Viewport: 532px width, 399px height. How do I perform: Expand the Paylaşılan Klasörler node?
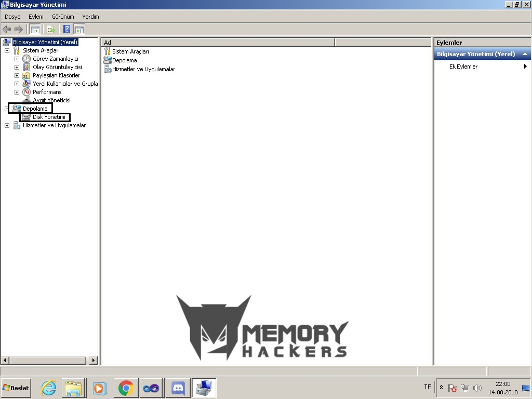17,75
